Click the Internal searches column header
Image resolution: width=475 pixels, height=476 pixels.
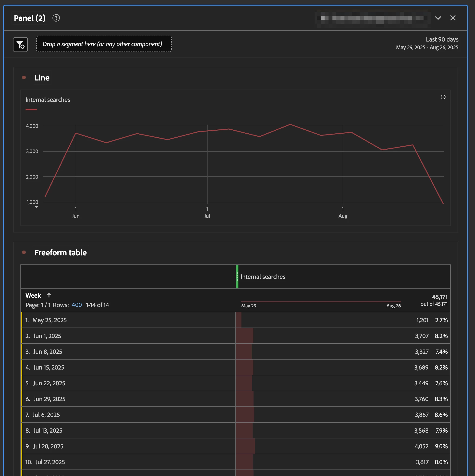(x=263, y=277)
